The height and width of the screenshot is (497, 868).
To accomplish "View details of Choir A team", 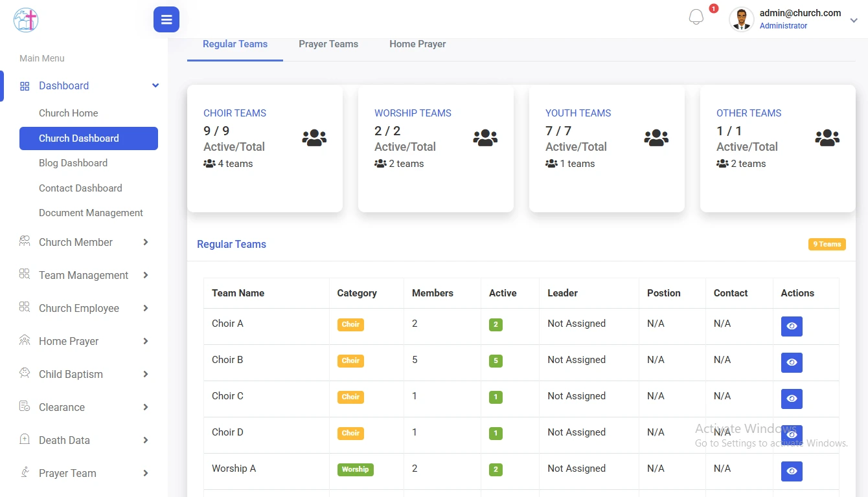I will point(791,326).
